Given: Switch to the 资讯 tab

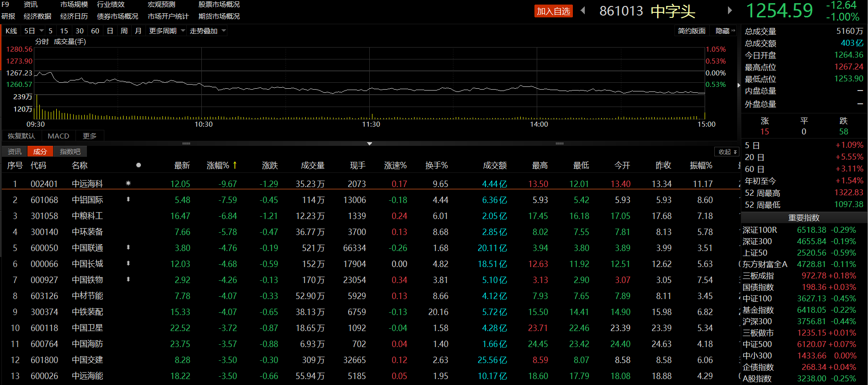Looking at the screenshot, I should point(15,151).
